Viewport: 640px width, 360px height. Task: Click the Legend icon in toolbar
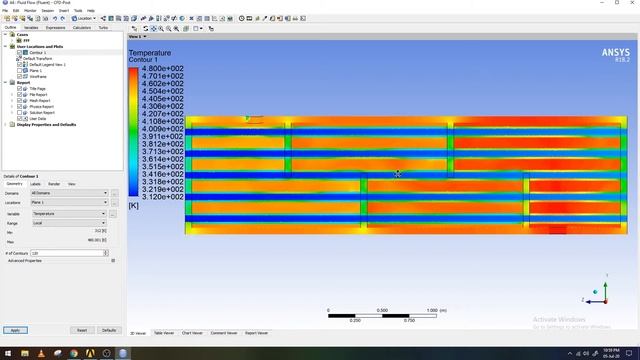(x=159, y=18)
